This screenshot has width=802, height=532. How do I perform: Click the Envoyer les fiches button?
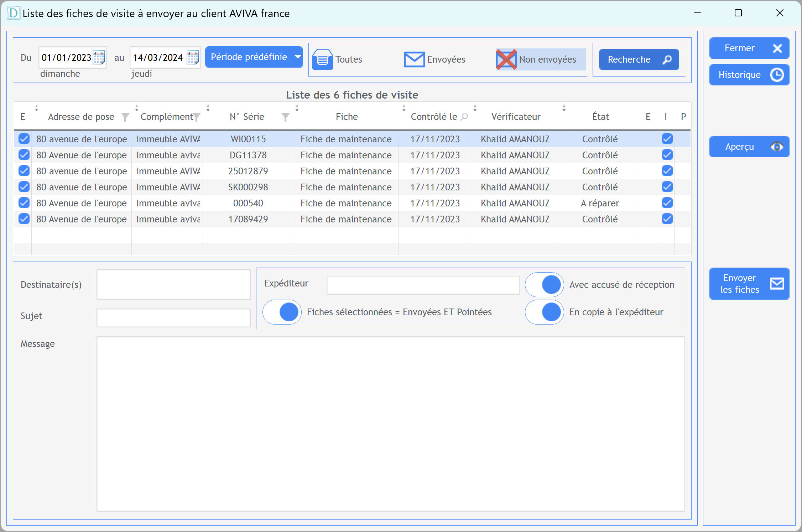pyautogui.click(x=749, y=284)
